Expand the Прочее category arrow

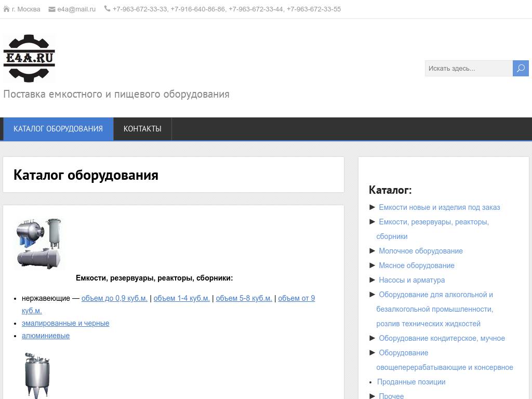(371, 396)
